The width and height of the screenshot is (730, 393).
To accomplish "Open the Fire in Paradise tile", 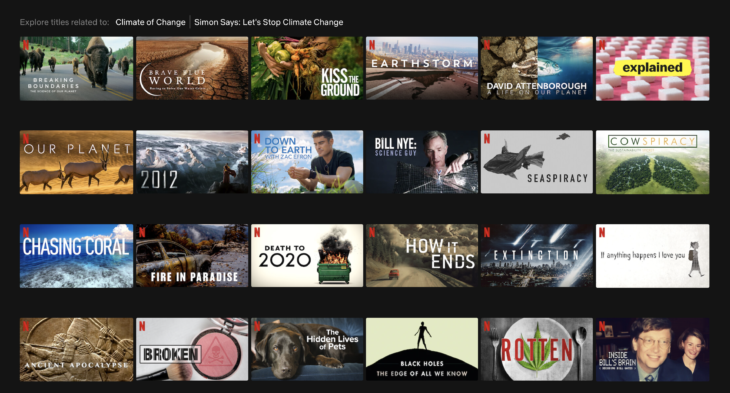I will 192,256.
